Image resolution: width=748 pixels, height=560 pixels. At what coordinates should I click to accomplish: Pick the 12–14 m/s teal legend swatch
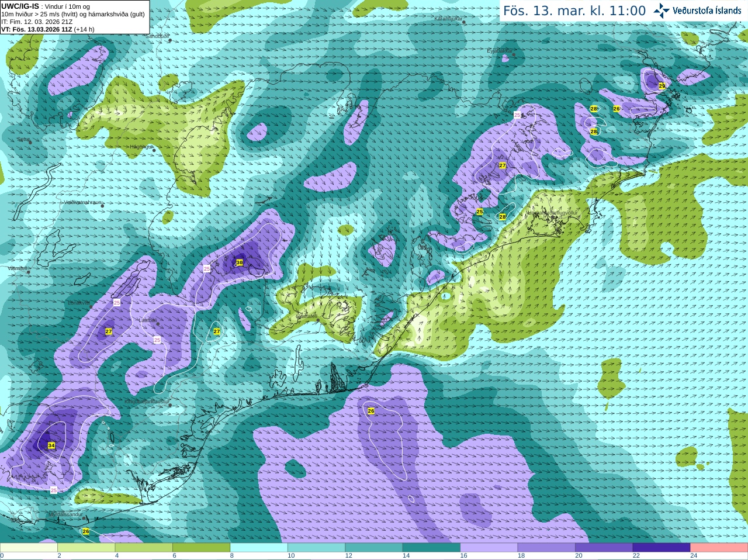(374, 548)
